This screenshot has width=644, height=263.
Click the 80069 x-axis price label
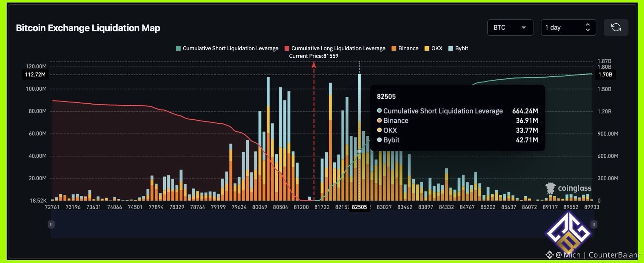click(259, 207)
